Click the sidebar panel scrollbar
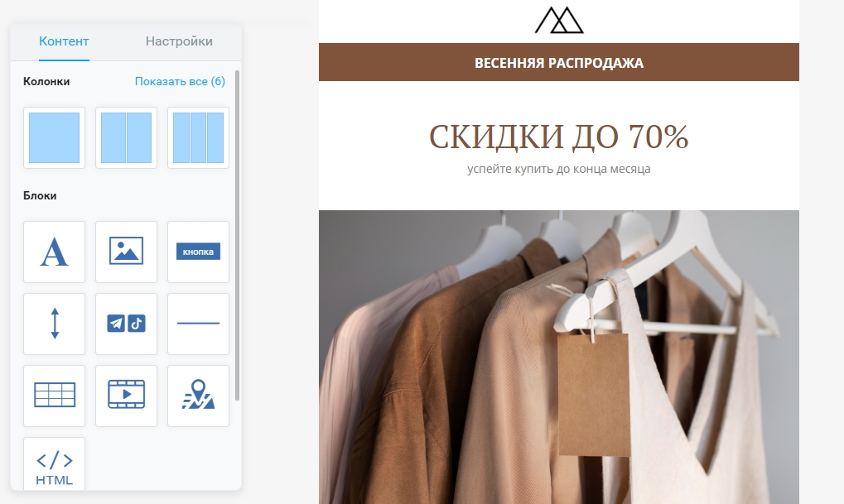 (238, 235)
